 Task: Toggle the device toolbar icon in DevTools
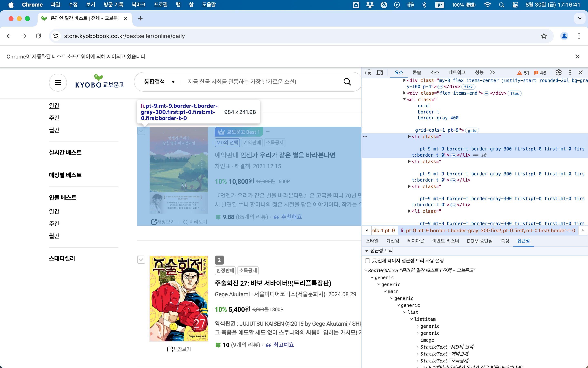380,73
